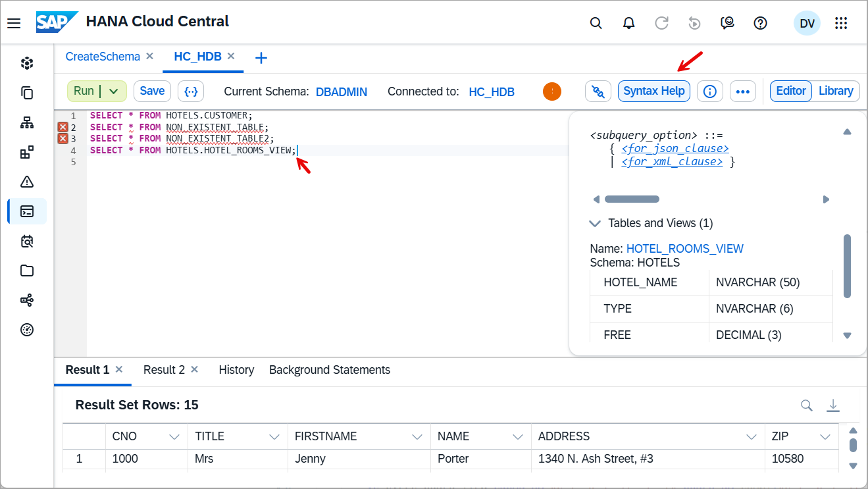Click the error marker on line 3

[x=63, y=138]
